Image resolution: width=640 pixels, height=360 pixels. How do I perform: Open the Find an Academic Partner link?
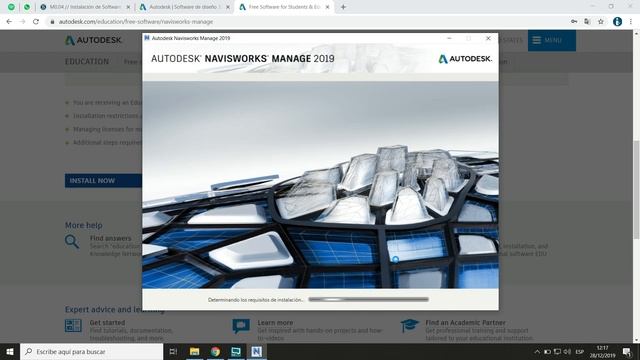tap(465, 322)
